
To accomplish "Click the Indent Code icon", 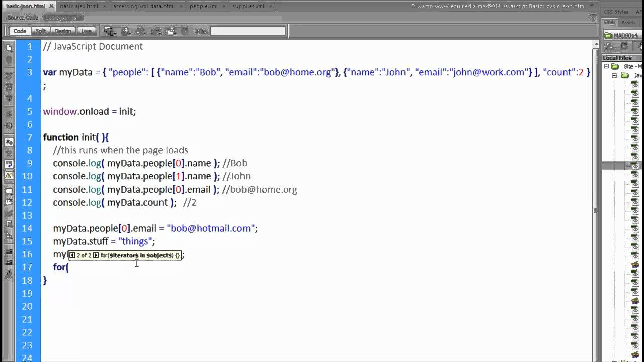I will [x=9, y=252].
